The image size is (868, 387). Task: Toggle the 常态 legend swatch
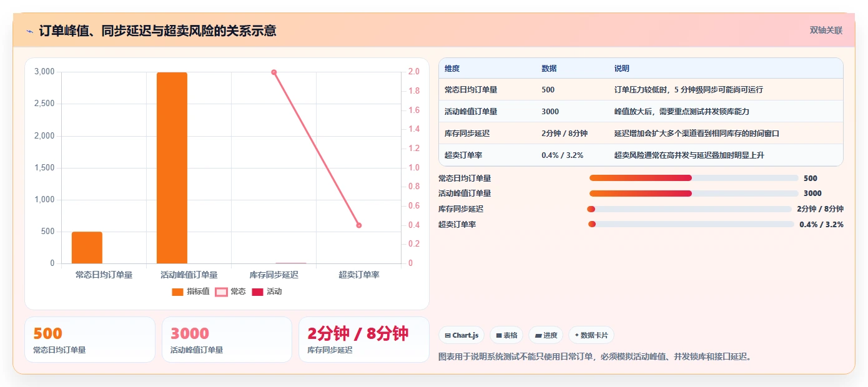click(221, 291)
